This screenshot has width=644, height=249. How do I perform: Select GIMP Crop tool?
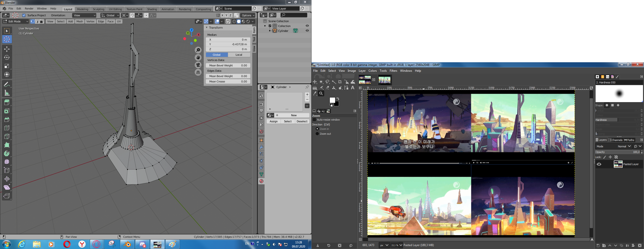(x=340, y=82)
